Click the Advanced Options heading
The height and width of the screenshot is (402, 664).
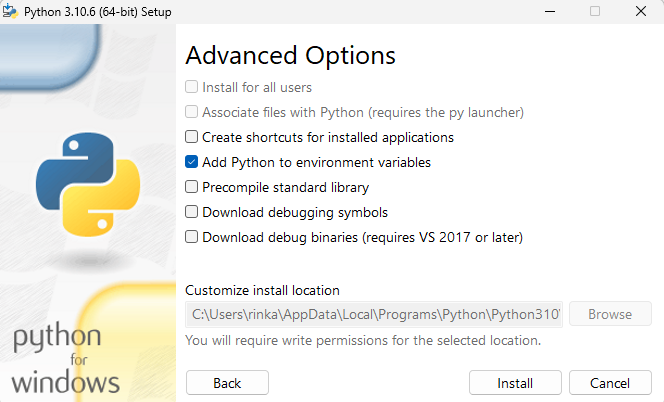coord(291,55)
